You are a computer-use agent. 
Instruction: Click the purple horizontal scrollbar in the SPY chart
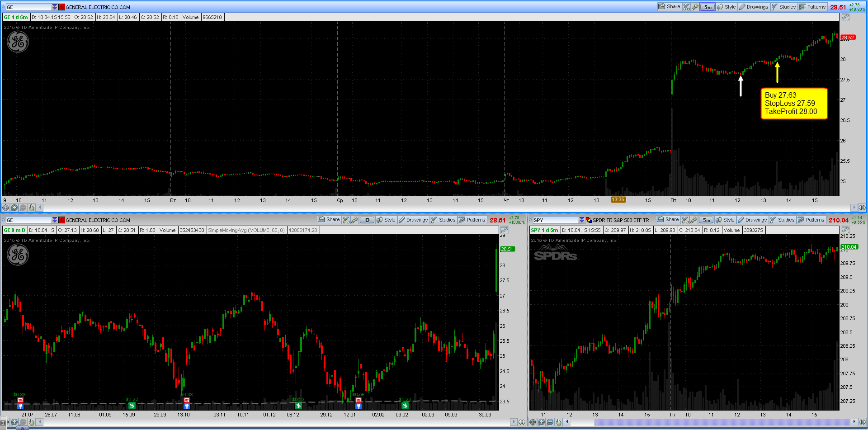pos(722,422)
